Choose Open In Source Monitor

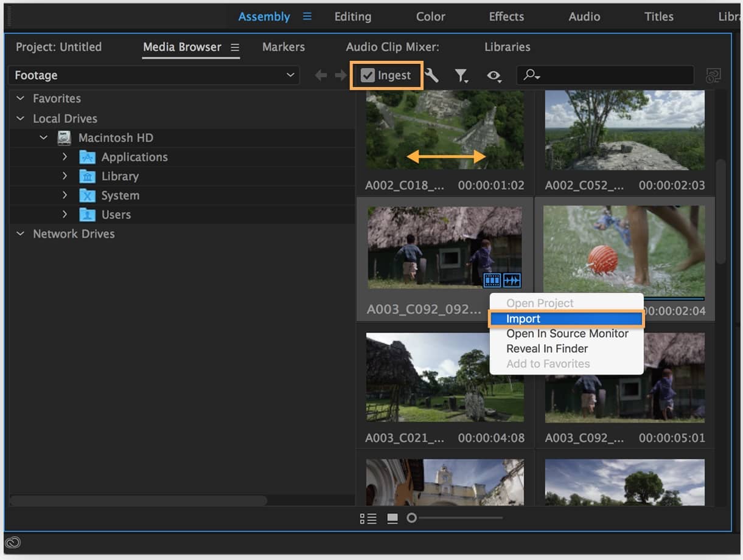click(x=566, y=334)
